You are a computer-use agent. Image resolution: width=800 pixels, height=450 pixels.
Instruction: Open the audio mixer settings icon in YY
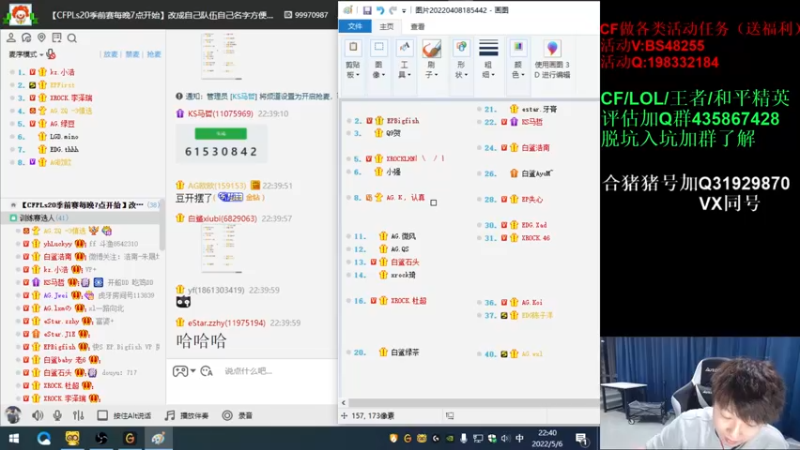pos(78,415)
